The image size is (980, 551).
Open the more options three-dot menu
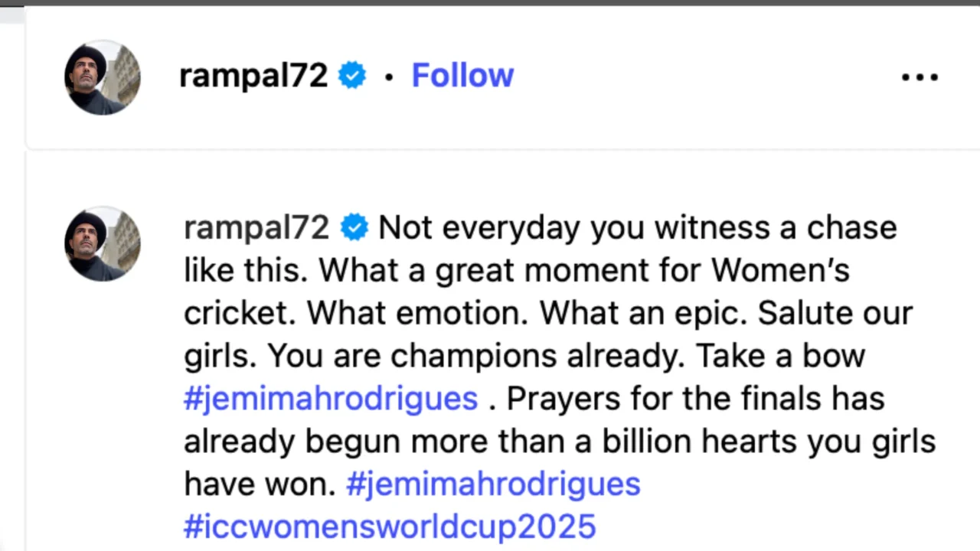(x=920, y=77)
